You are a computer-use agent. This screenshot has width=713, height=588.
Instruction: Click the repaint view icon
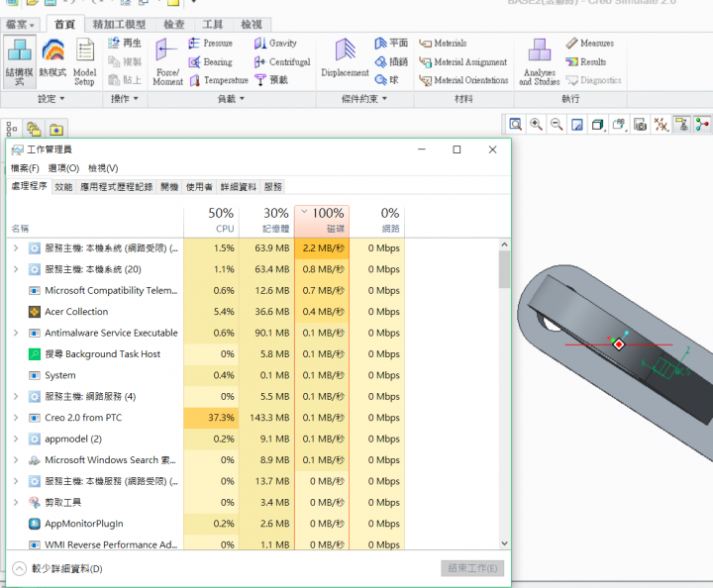coord(577,124)
